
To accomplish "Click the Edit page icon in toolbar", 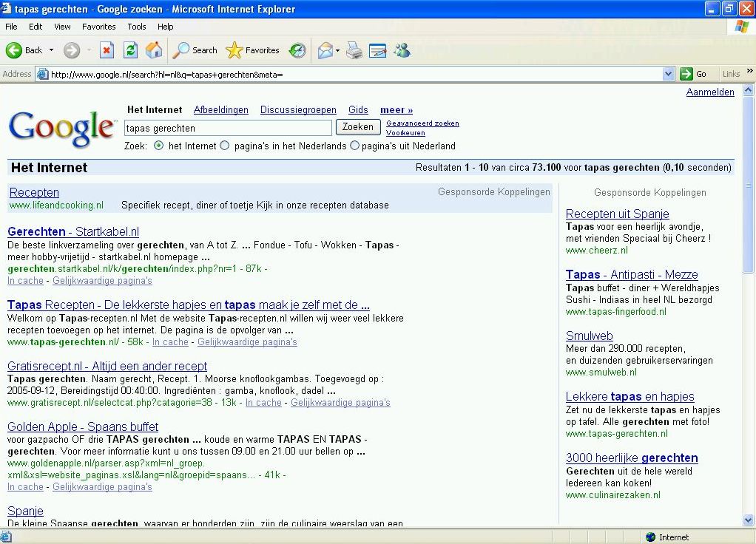I will click(377, 50).
